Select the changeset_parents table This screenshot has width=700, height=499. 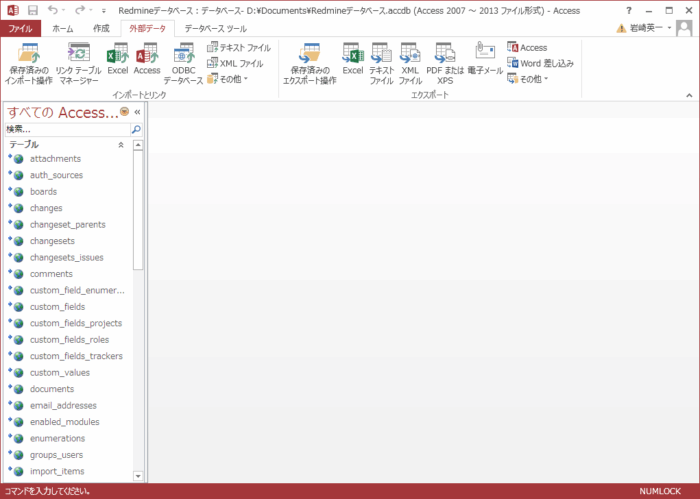69,225
